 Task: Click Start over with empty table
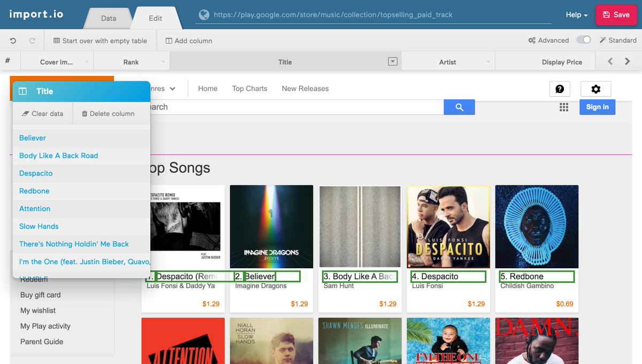100,41
